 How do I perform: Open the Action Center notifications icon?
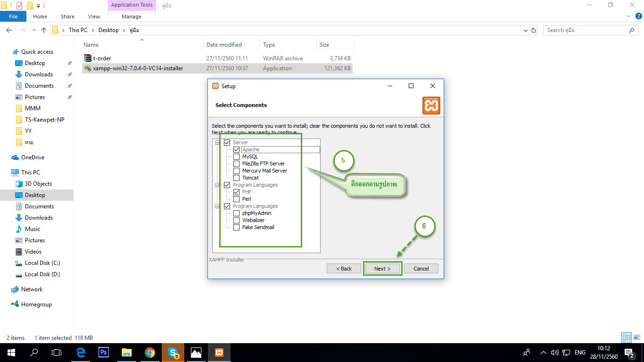[x=629, y=352]
